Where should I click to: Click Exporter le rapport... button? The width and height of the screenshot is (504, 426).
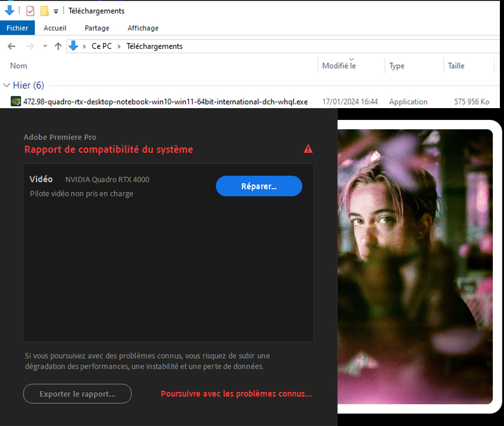click(x=78, y=394)
